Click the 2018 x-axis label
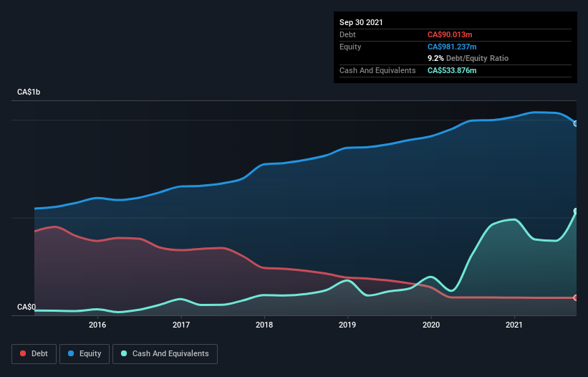The height and width of the screenshot is (377, 588). (x=264, y=325)
